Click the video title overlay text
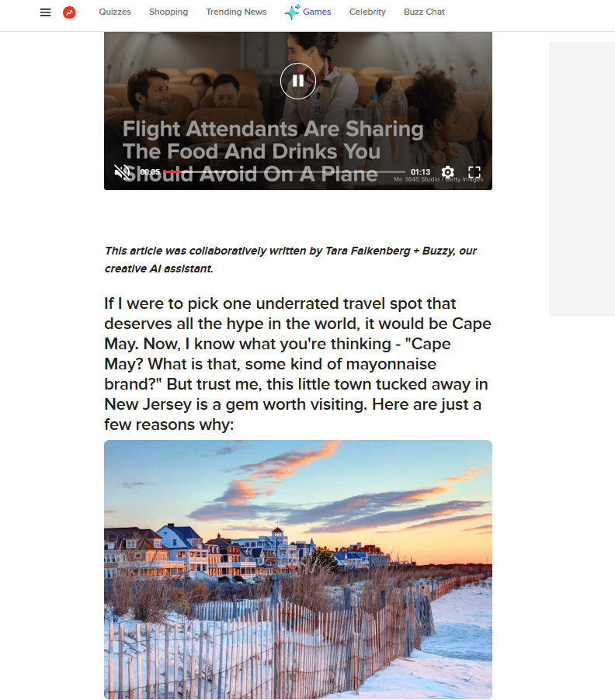615x700 pixels. [273, 151]
